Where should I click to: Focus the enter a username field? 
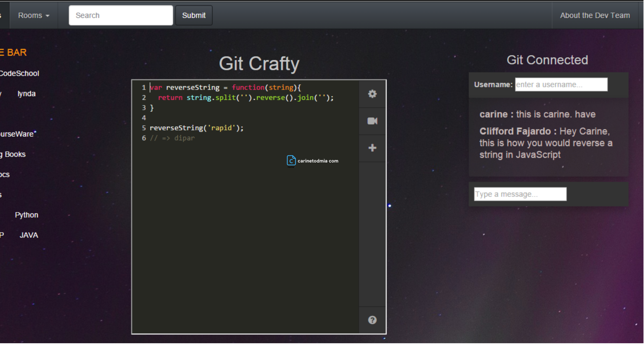pyautogui.click(x=561, y=84)
